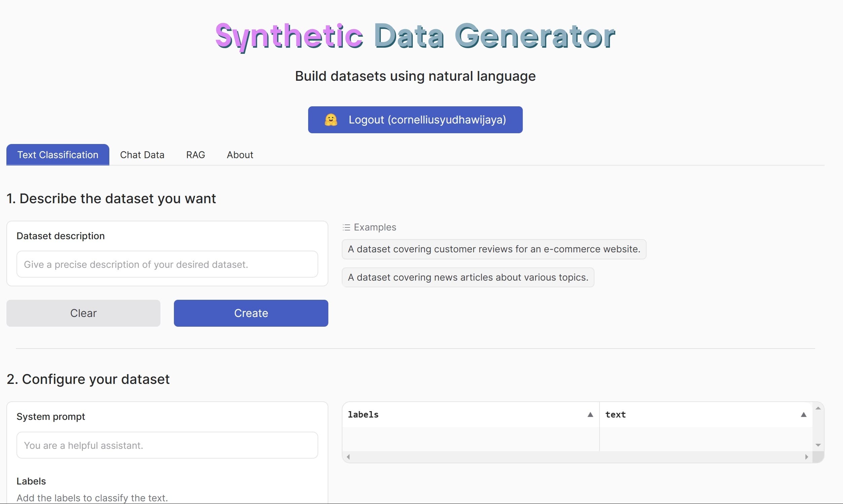Click the 'Dataset description' field label
Viewport: 843px width, 504px height.
pyautogui.click(x=61, y=236)
